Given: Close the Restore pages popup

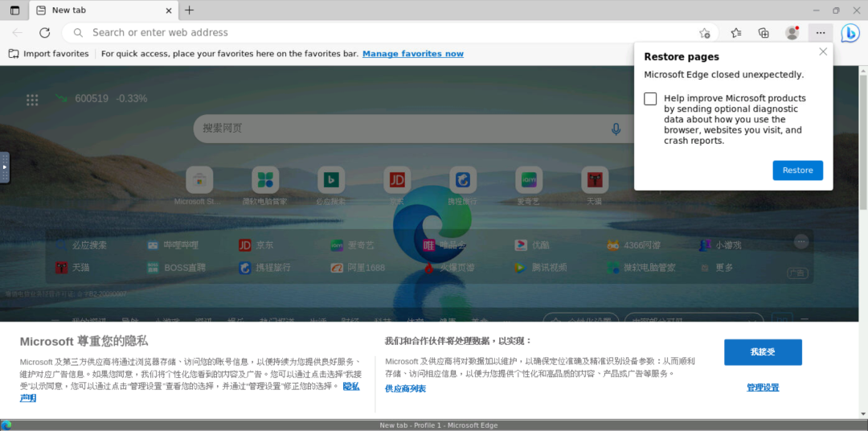Looking at the screenshot, I should [x=823, y=51].
